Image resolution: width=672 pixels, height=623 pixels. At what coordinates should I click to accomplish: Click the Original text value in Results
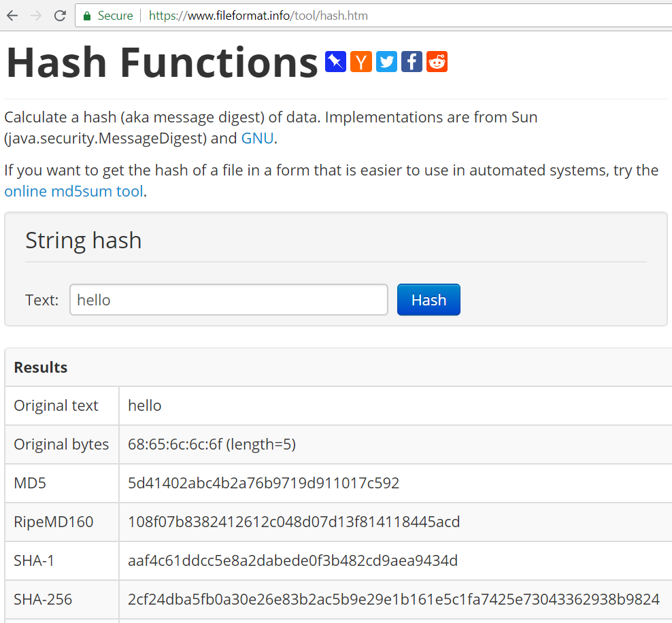coord(145,406)
